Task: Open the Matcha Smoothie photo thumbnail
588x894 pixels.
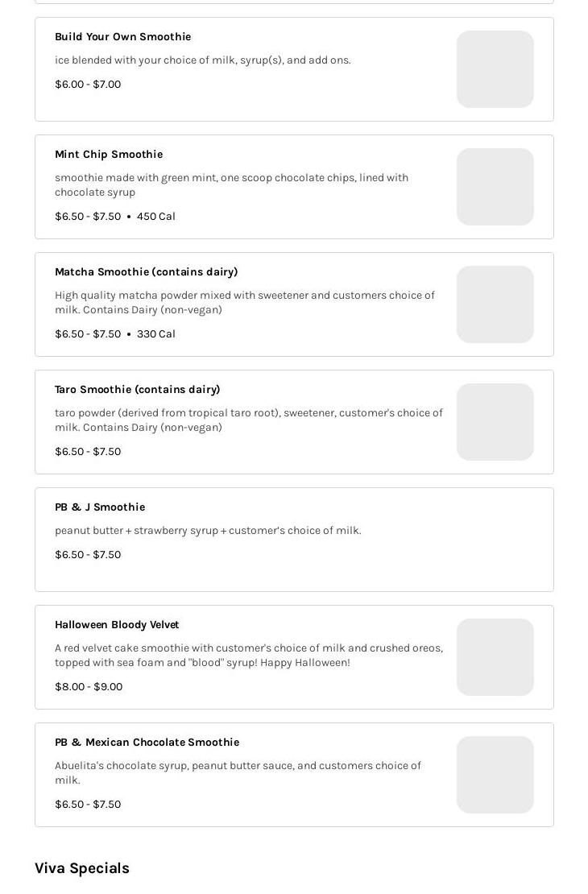Action: tap(495, 304)
